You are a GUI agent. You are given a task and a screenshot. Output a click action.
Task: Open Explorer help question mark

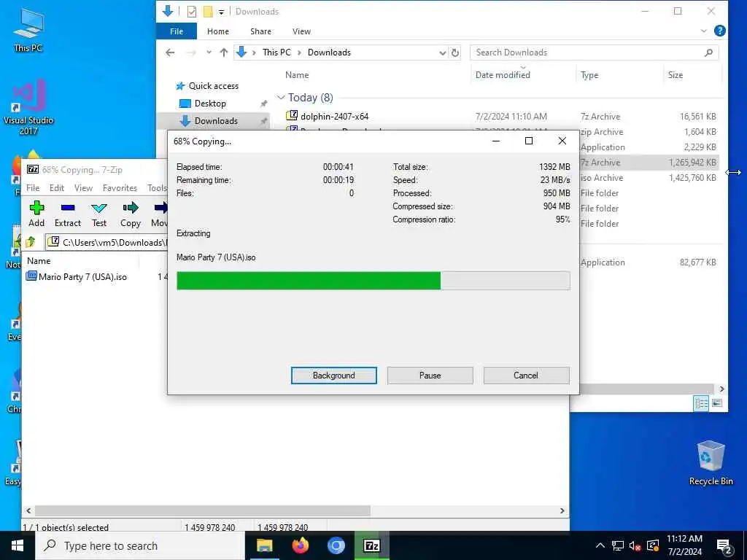[x=720, y=31]
